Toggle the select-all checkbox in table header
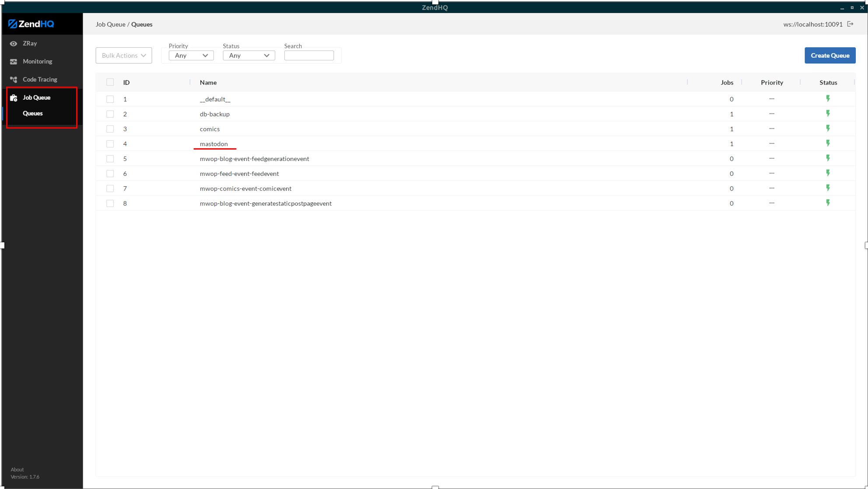 (110, 82)
